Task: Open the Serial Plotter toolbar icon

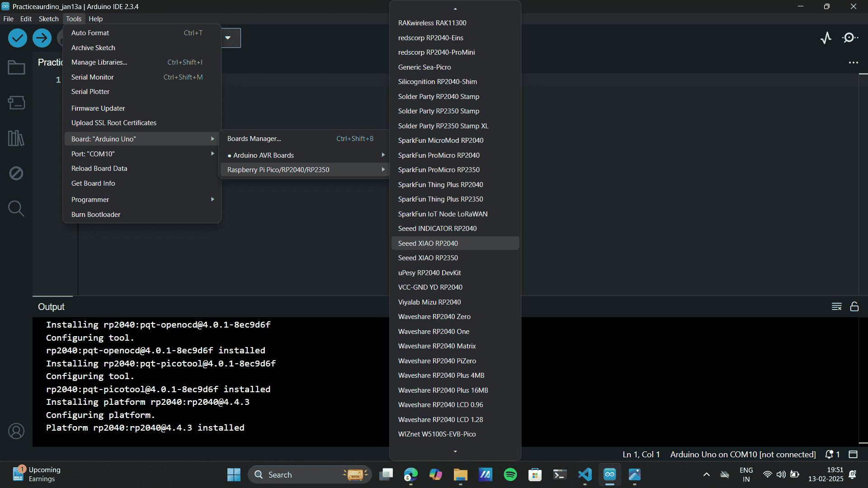Action: pyautogui.click(x=826, y=38)
